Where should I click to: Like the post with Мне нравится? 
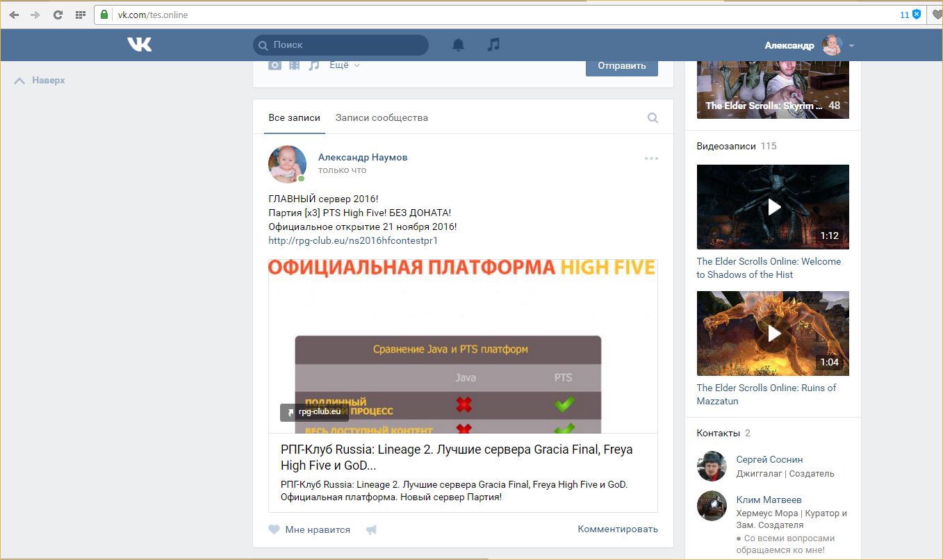(309, 529)
